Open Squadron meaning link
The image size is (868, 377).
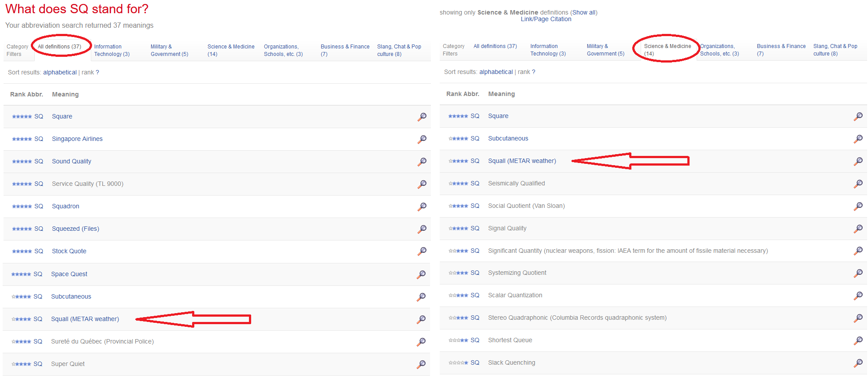66,206
